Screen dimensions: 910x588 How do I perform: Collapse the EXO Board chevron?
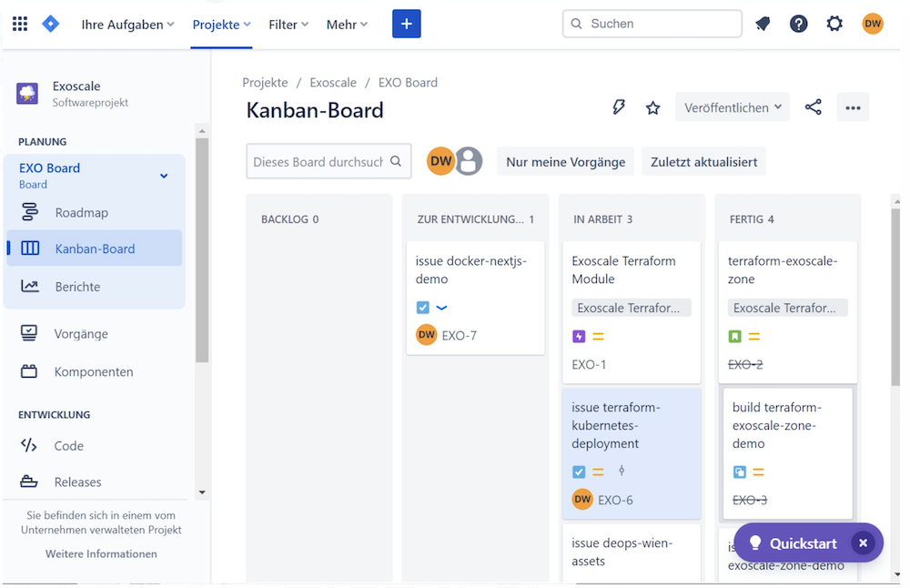point(164,176)
